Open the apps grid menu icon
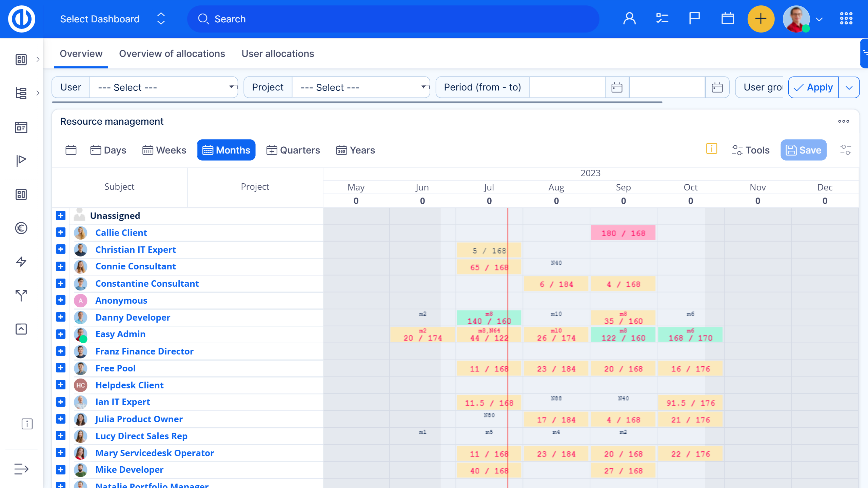The height and width of the screenshot is (488, 868). tap(846, 19)
